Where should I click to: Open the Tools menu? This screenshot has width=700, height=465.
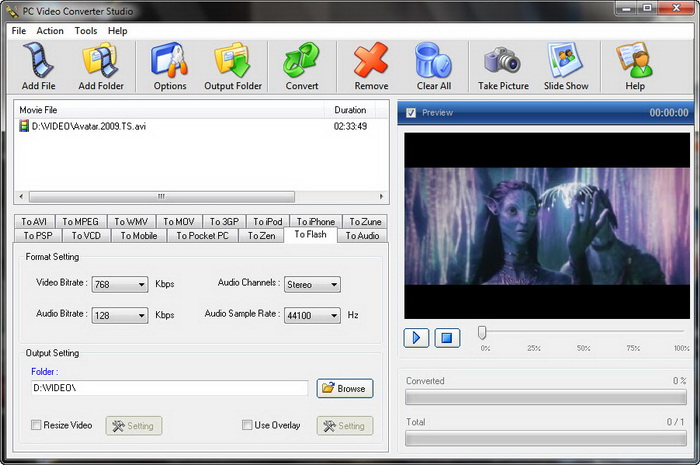tap(86, 31)
